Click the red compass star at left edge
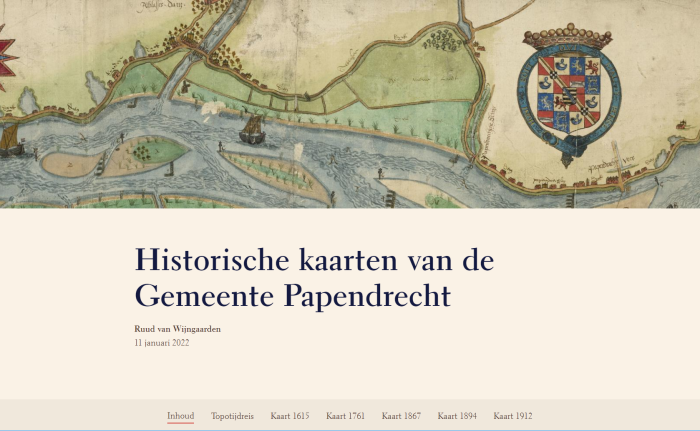The image size is (700, 431). coord(6,48)
